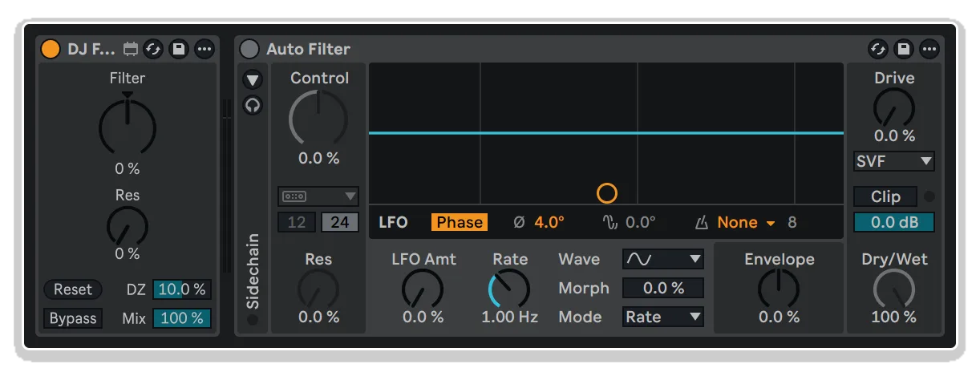Toggle the Clip button
The image size is (980, 372).
[886, 196]
